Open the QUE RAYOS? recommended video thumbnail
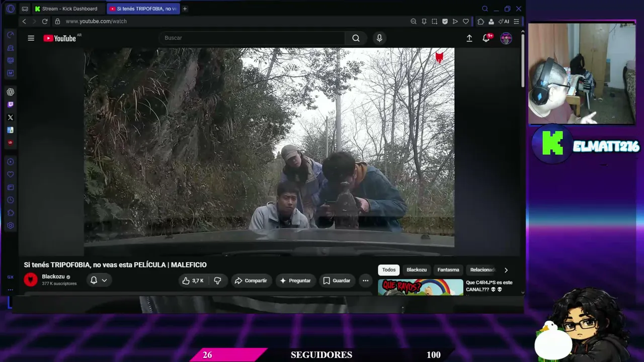The image size is (644, 362). [421, 287]
